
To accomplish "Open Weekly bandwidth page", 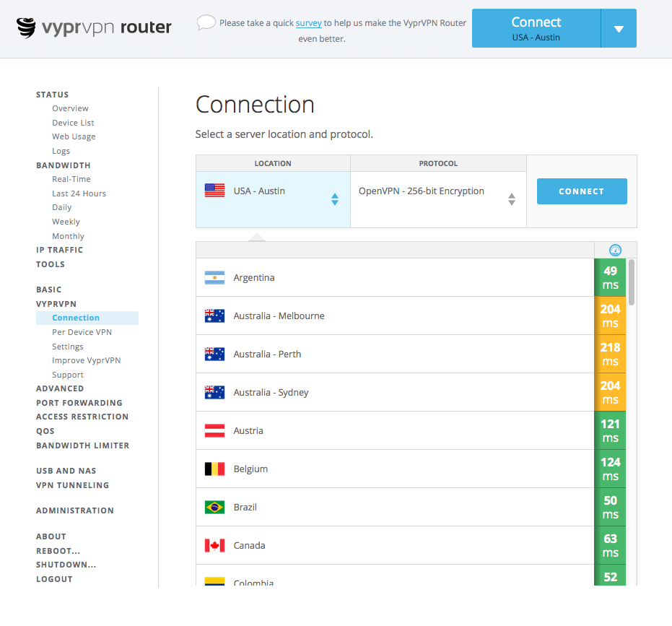I will coord(66,222).
